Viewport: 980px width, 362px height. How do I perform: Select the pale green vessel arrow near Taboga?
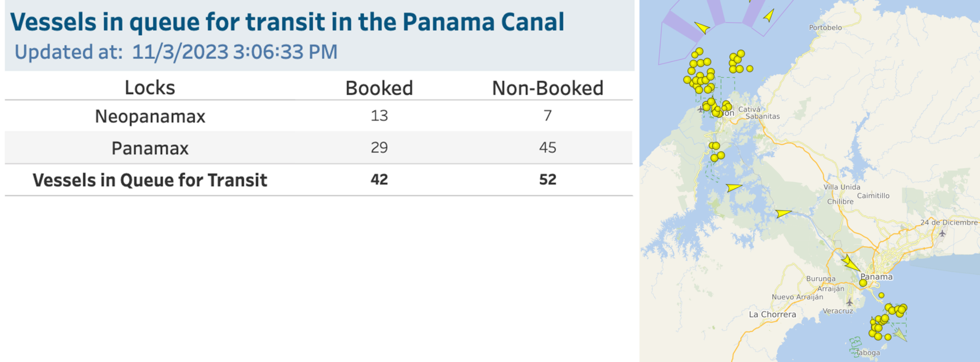(900, 334)
